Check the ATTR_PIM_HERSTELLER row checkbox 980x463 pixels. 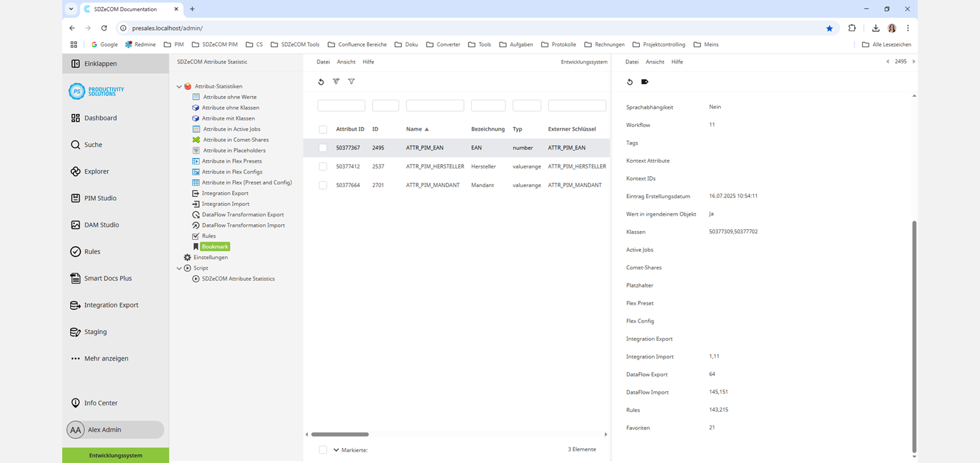pos(323,166)
